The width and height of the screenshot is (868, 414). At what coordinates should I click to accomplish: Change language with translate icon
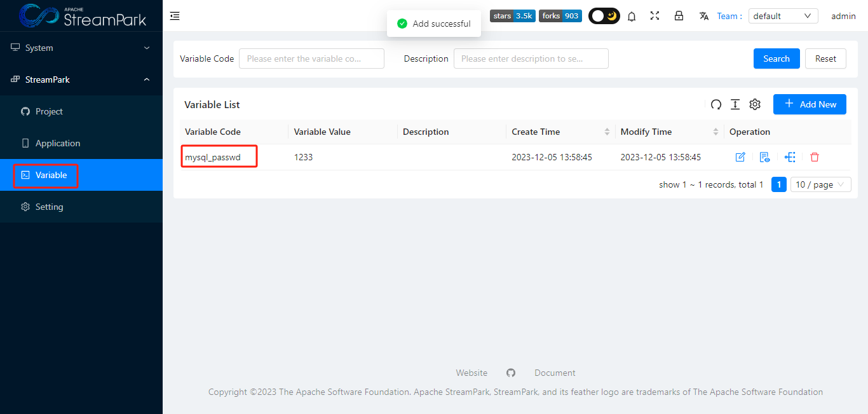(703, 16)
